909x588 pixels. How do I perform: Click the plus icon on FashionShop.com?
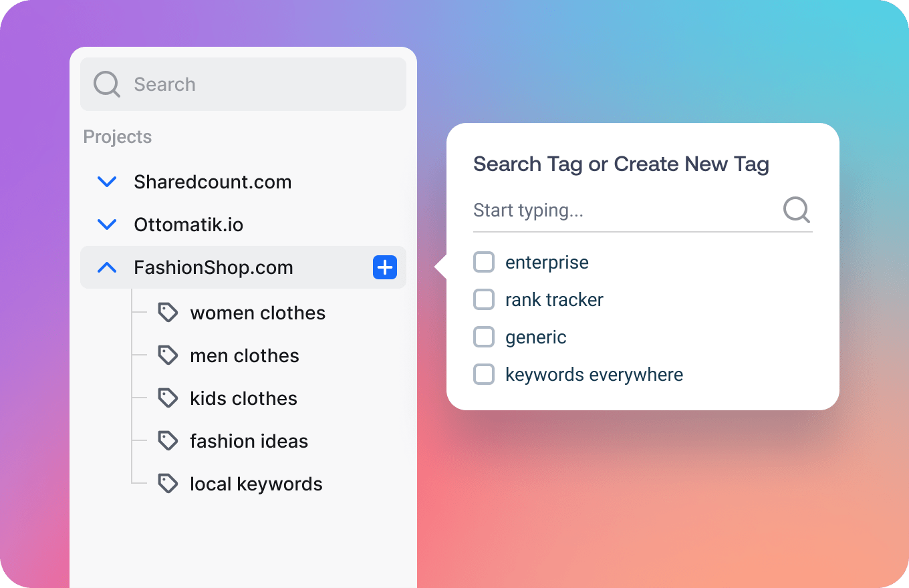(384, 267)
